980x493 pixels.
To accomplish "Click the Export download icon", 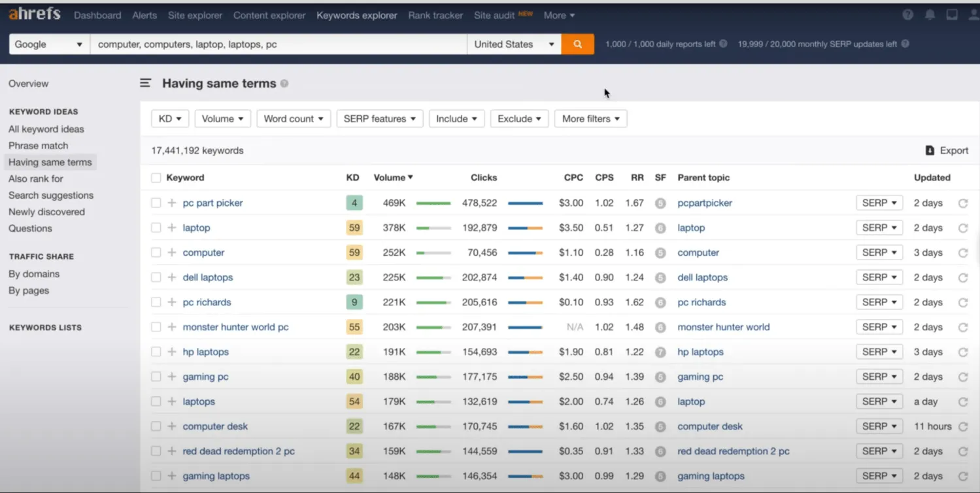I will click(930, 150).
